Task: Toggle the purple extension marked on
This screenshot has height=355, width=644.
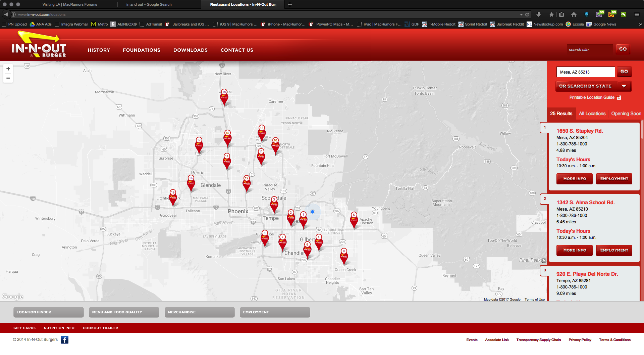Action: click(x=599, y=14)
